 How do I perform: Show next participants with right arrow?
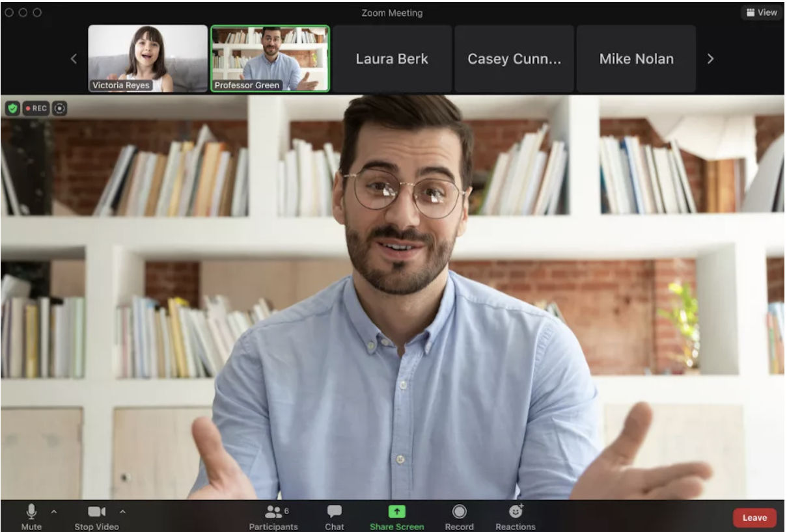[x=710, y=59]
